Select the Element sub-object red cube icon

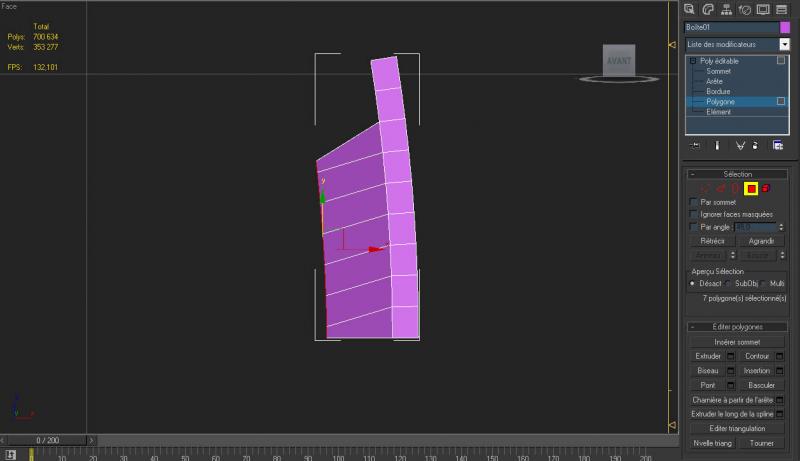pyautogui.click(x=766, y=188)
